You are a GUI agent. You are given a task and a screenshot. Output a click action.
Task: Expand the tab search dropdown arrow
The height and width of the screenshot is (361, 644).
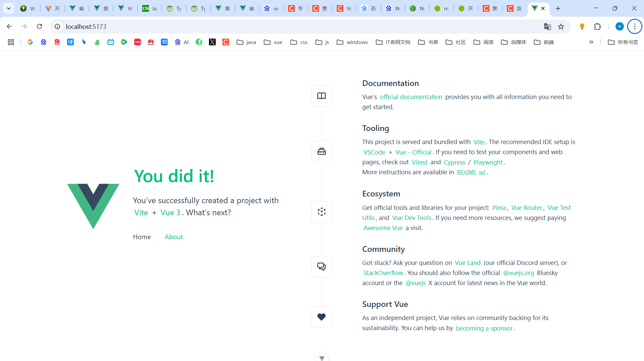point(9,8)
